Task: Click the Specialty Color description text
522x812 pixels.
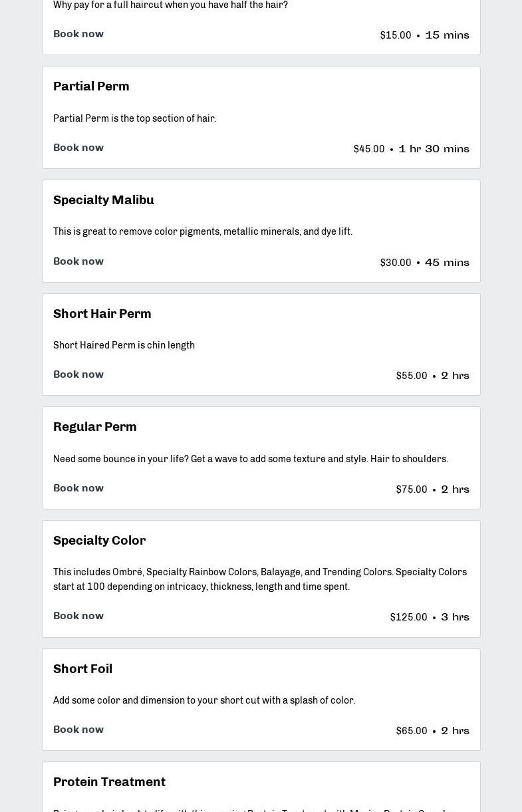Action: pos(260,579)
